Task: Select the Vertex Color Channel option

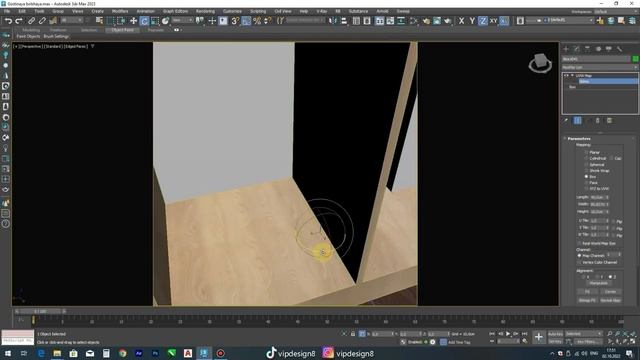Action: [598, 262]
